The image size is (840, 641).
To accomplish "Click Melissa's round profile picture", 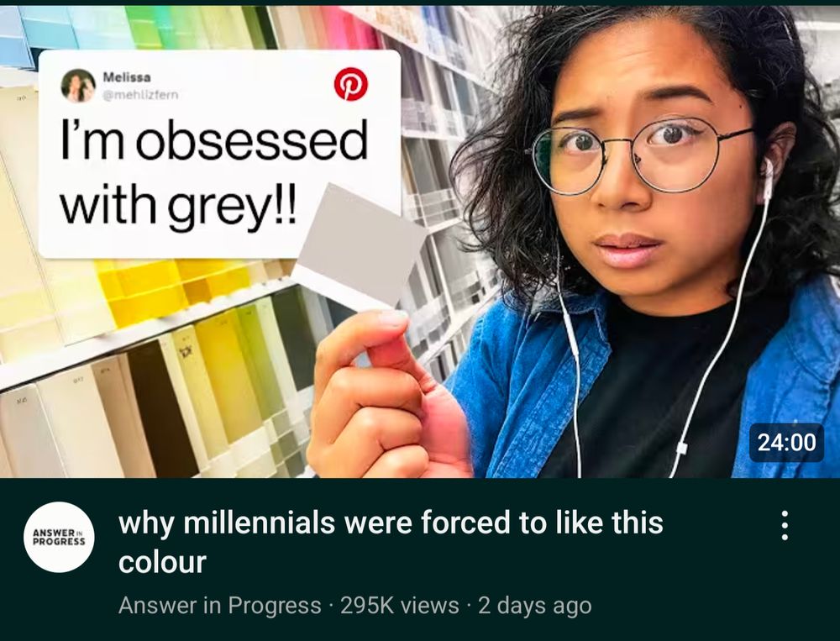I will click(x=78, y=86).
